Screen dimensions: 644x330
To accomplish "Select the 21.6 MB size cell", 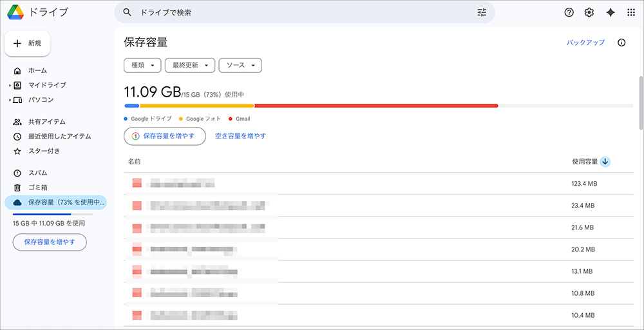I will click(583, 228).
